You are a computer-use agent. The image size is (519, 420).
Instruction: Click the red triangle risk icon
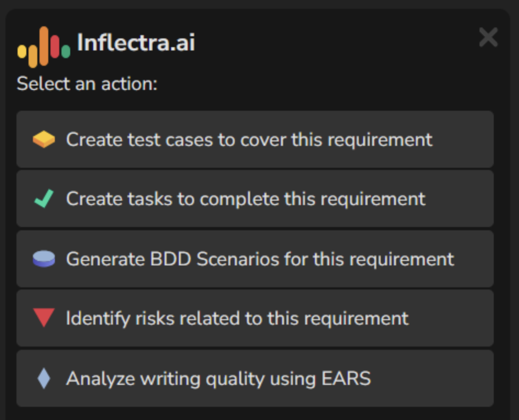click(44, 318)
